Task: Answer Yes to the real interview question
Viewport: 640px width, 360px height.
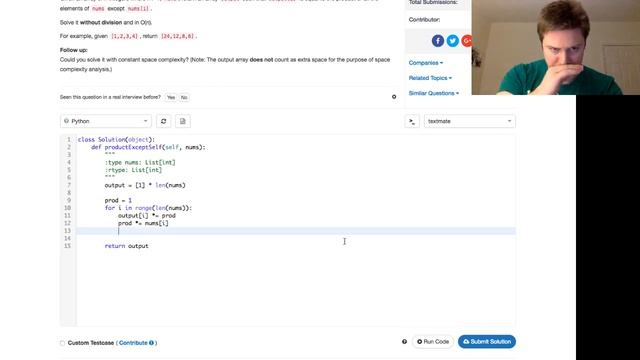Action: click(x=171, y=97)
